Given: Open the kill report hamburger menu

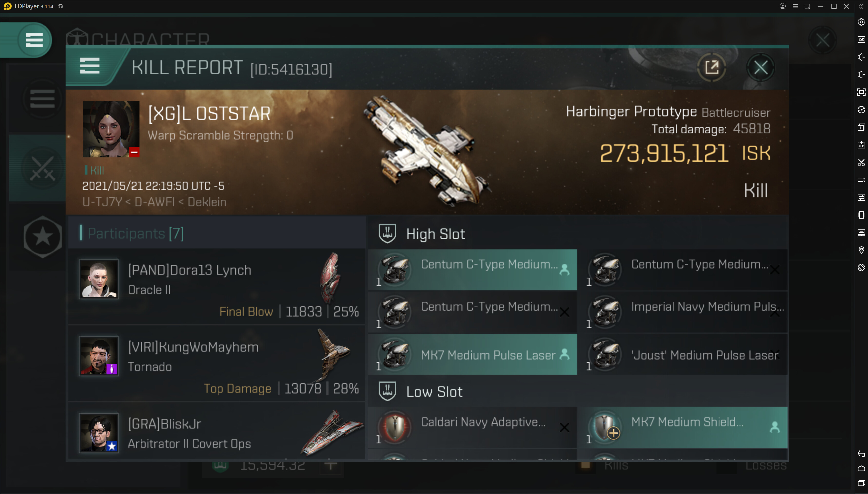Looking at the screenshot, I should [x=90, y=66].
